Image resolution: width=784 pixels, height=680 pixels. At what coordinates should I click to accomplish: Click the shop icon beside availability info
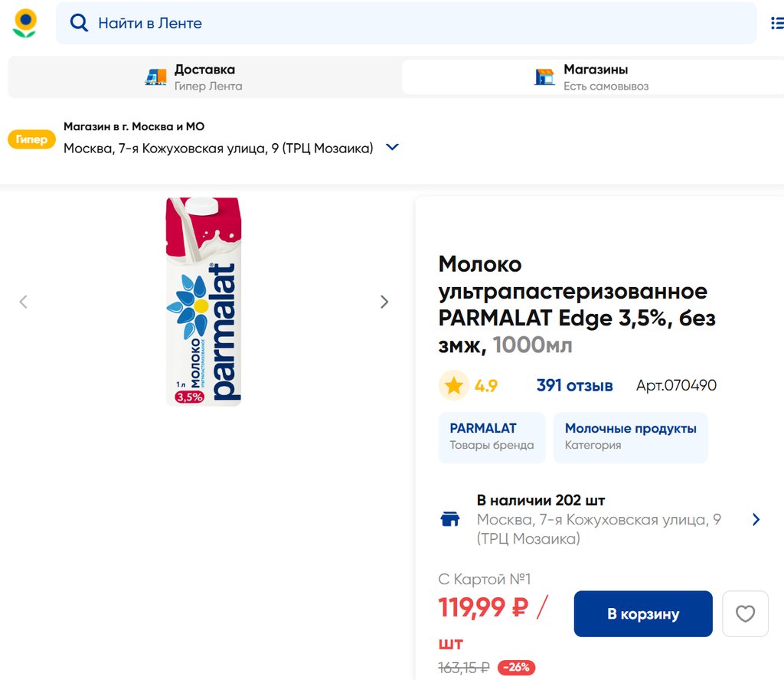click(450, 520)
